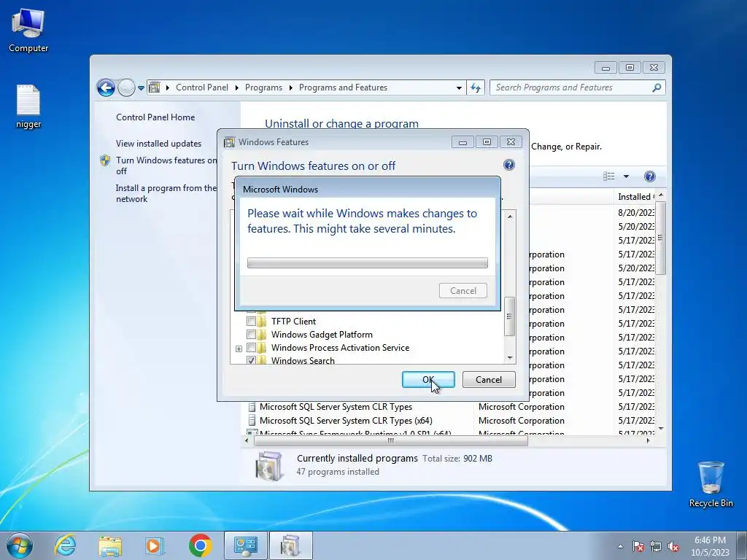Click the forward navigation arrow button
Image resolution: width=747 pixels, height=560 pixels.
(x=126, y=87)
